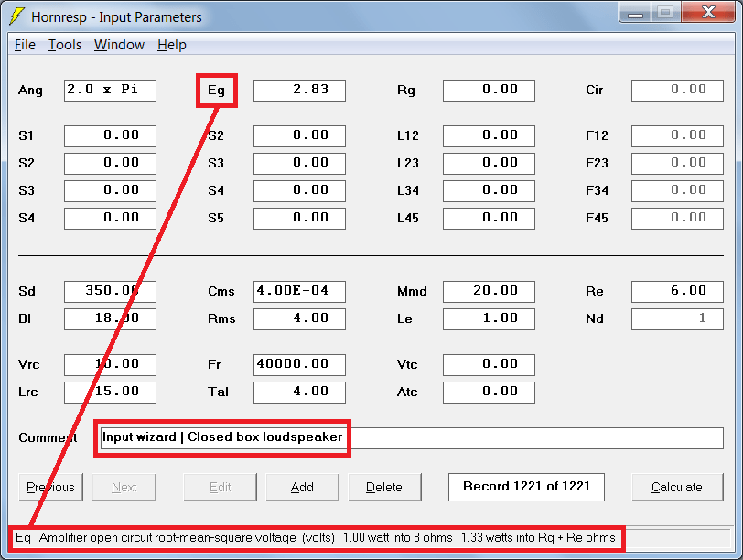The width and height of the screenshot is (743, 560).
Task: Click the Eg field showing 2.83
Action: (x=299, y=90)
